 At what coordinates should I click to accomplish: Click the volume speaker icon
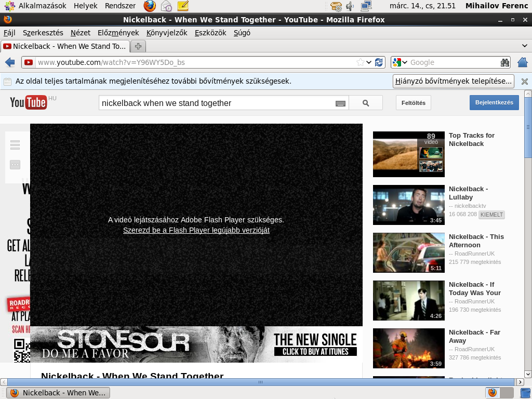click(x=350, y=6)
